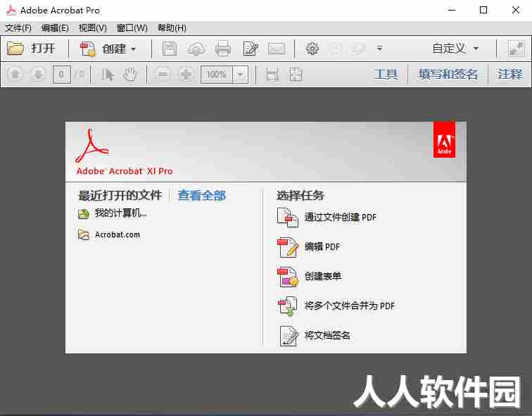The width and height of the screenshot is (532, 416).
Task: Click the read mode expand icon
Action: coord(516,49)
